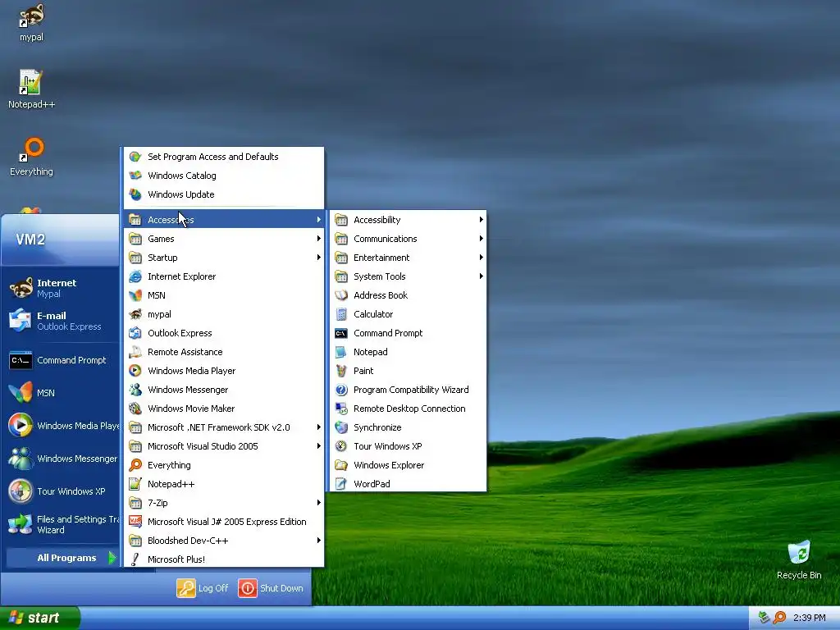Expand the Games submenu

pyautogui.click(x=224, y=239)
